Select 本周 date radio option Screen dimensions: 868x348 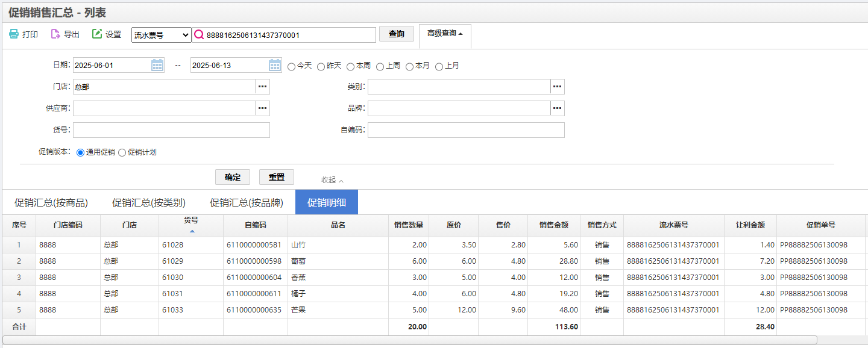(351, 66)
